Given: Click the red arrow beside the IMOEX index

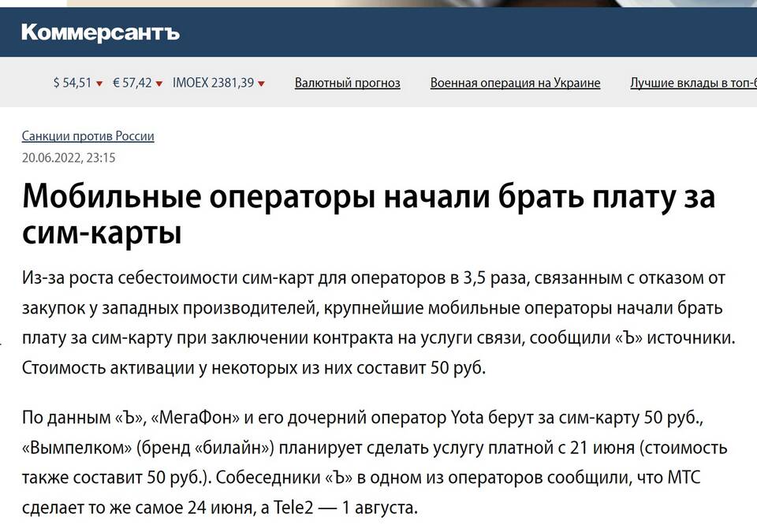Looking at the screenshot, I should [x=261, y=84].
